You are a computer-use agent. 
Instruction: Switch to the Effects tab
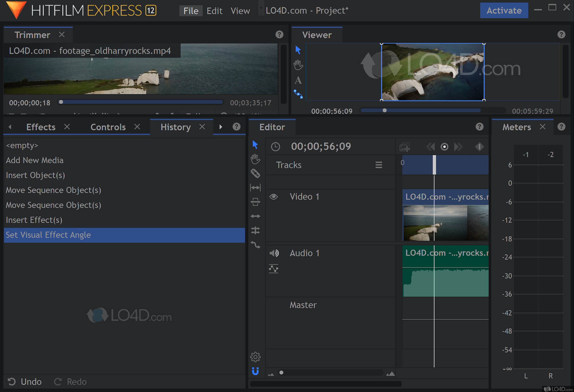[x=41, y=127]
